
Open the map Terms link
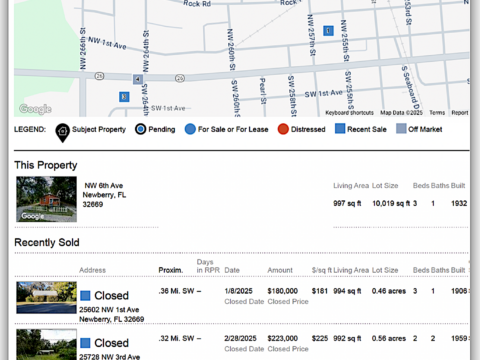437,113
